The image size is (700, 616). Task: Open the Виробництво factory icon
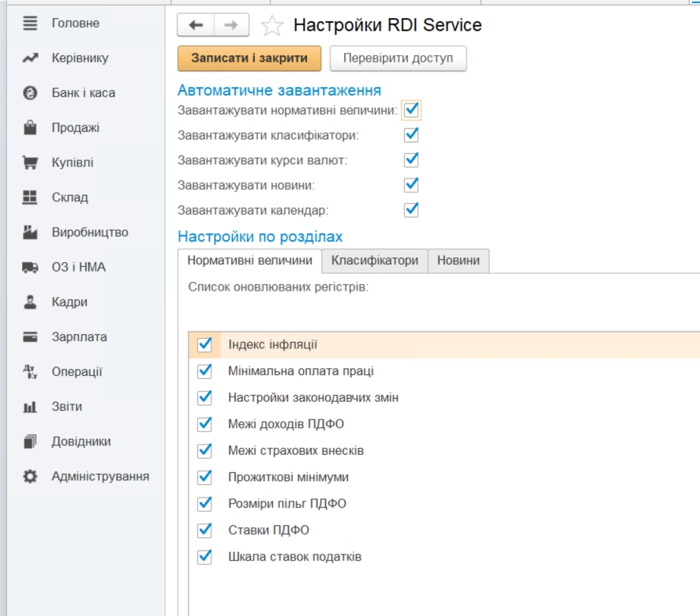tap(30, 232)
